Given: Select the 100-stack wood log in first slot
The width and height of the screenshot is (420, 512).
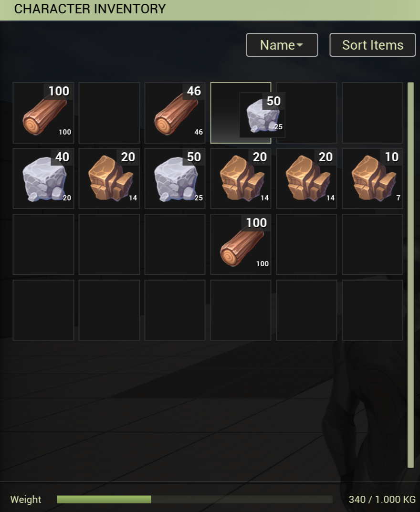Looking at the screenshot, I should [43, 113].
